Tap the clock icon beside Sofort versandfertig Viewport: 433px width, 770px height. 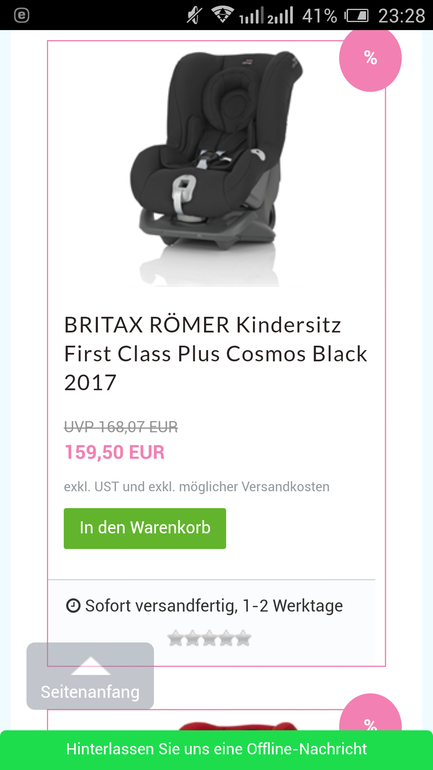coord(73,606)
